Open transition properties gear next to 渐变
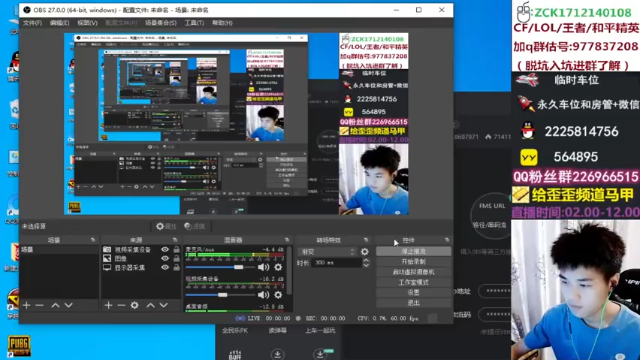Screen dimensions: 640x360 364,252
